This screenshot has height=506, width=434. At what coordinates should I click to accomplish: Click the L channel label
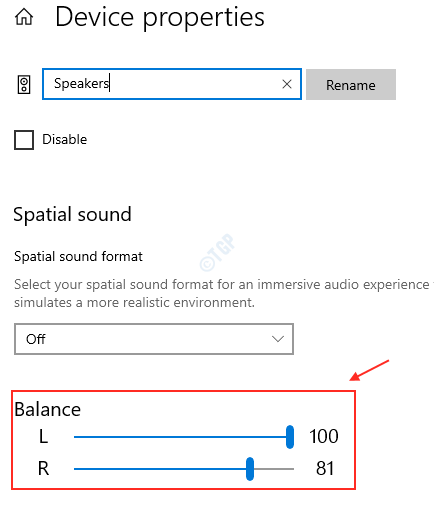tap(43, 436)
